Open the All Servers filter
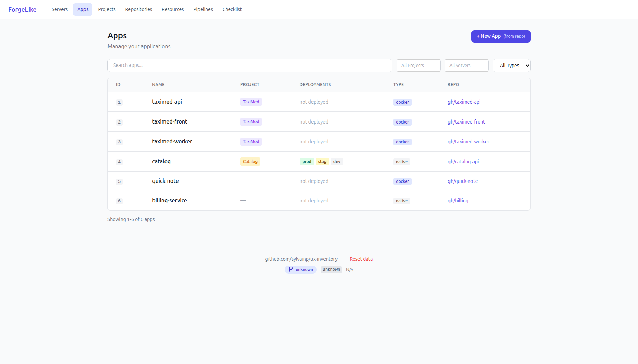The image size is (638, 364). click(466, 66)
